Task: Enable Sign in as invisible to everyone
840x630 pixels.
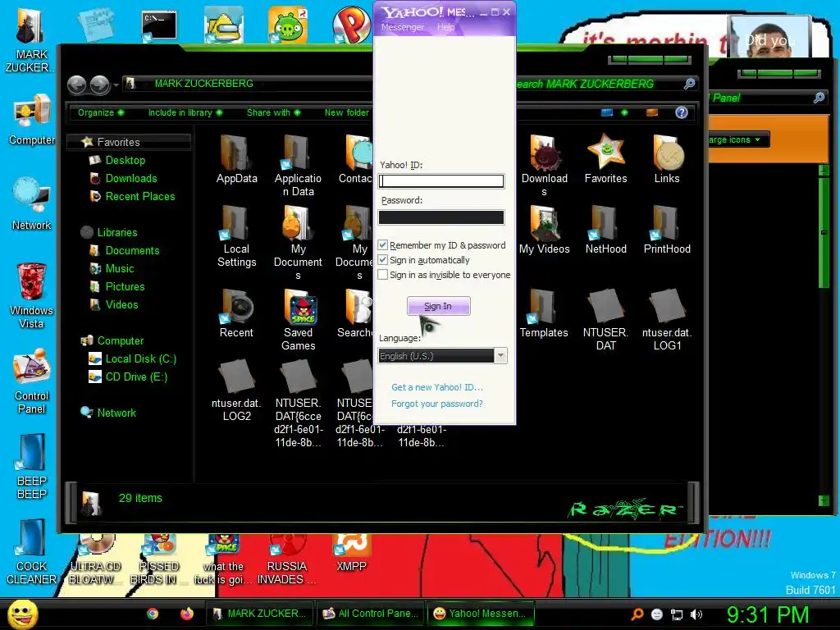Action: click(x=382, y=275)
